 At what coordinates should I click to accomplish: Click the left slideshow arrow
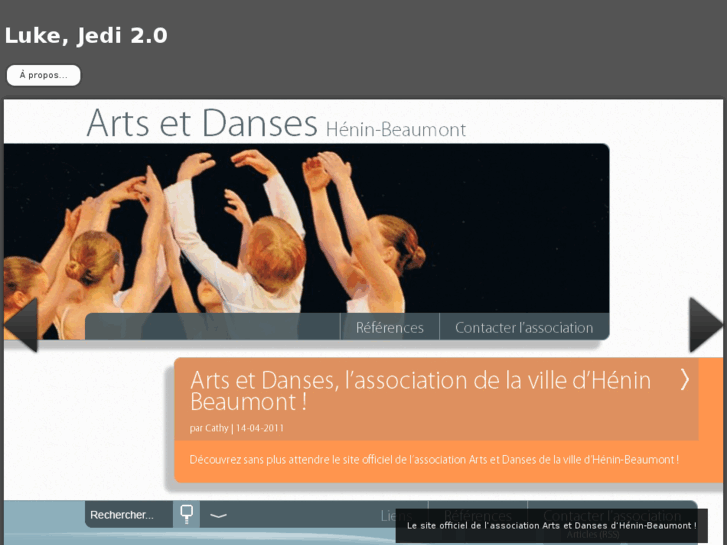coord(20,324)
